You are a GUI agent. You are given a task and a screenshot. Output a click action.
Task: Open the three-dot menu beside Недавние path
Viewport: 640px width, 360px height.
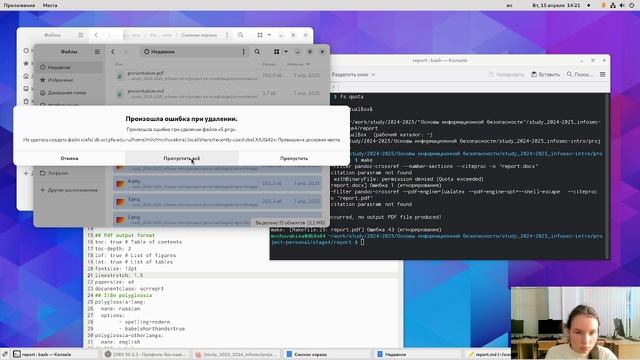click(244, 52)
